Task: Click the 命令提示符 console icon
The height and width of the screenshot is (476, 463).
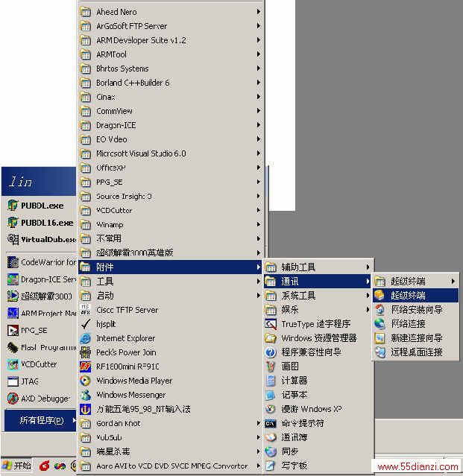Action: [x=271, y=423]
